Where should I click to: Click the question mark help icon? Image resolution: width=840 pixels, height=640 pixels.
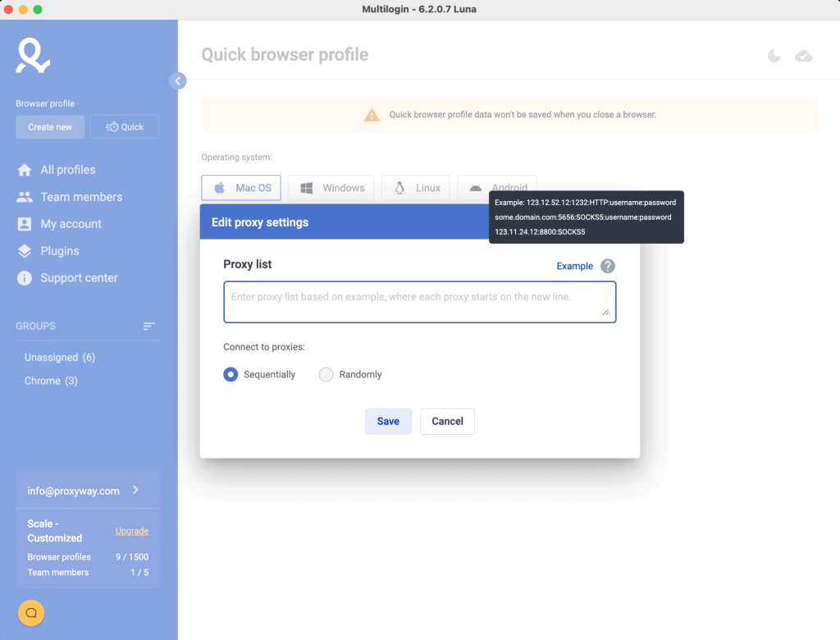608,266
